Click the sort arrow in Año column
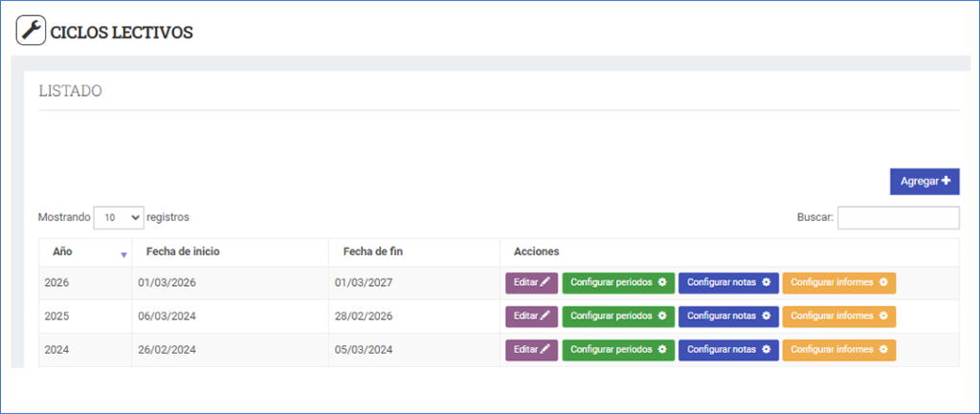The height and width of the screenshot is (414, 980). pos(123,254)
